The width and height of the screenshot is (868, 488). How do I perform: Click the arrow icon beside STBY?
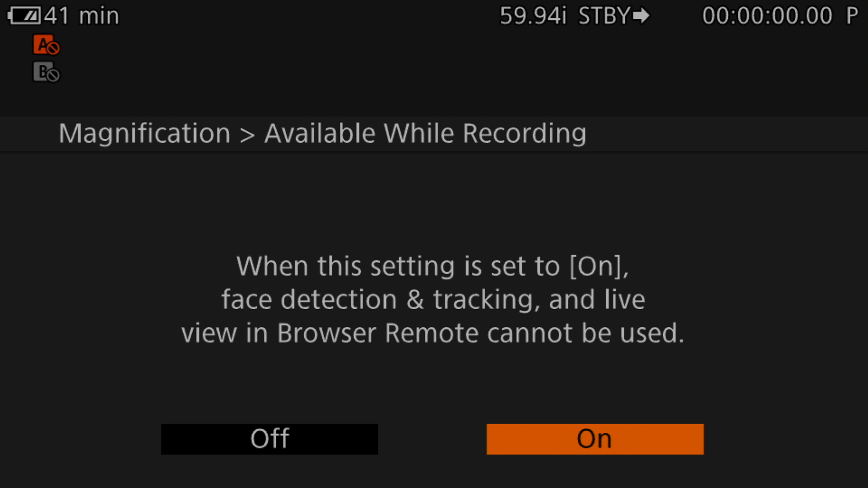[x=640, y=16]
